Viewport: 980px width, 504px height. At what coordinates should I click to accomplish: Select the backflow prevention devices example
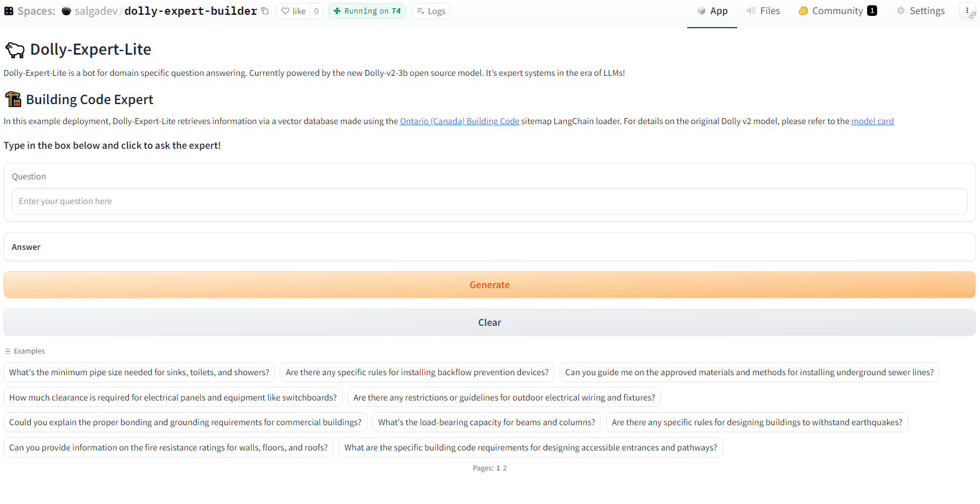click(417, 372)
